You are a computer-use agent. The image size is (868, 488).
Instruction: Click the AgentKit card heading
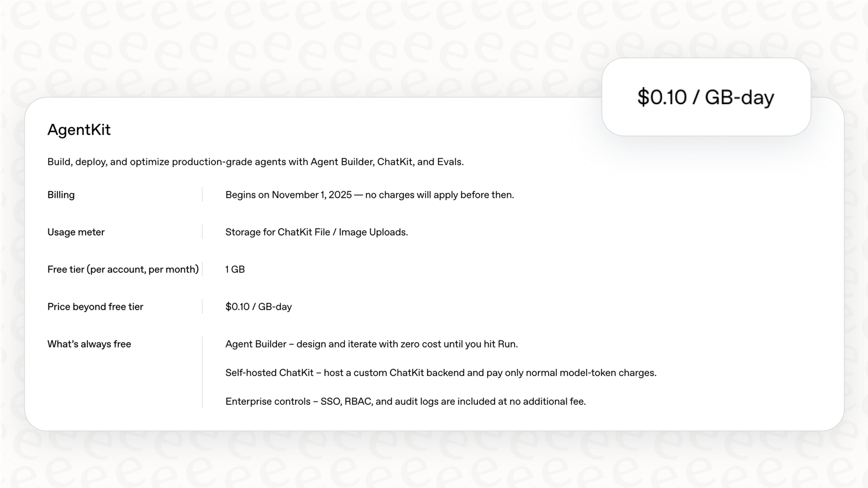pyautogui.click(x=79, y=130)
